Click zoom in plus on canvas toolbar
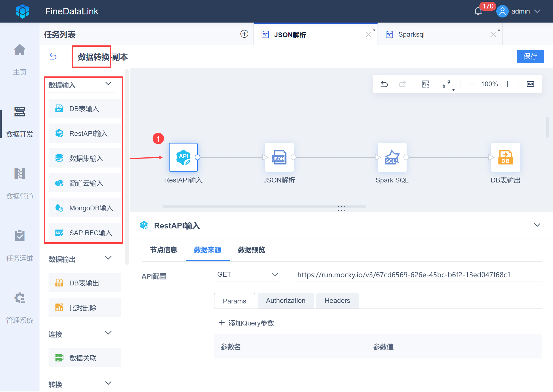This screenshot has width=553, height=392. pyautogui.click(x=507, y=84)
